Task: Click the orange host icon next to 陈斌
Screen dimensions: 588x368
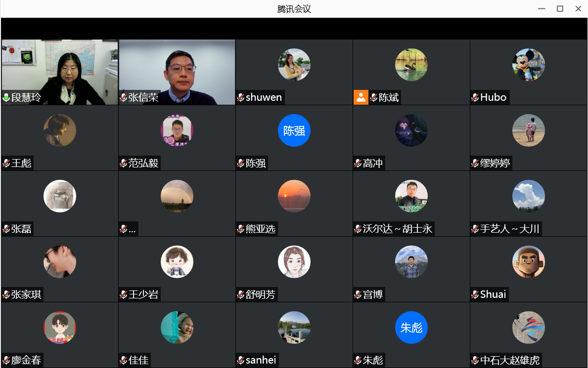Action: (361, 97)
